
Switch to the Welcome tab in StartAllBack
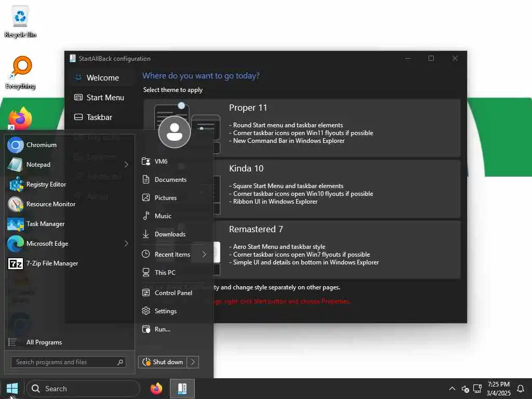pos(102,78)
